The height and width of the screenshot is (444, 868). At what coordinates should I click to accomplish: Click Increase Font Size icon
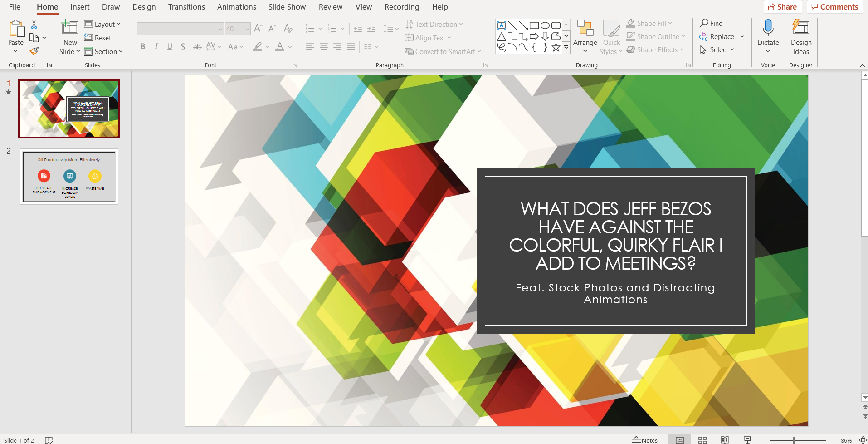pos(258,29)
